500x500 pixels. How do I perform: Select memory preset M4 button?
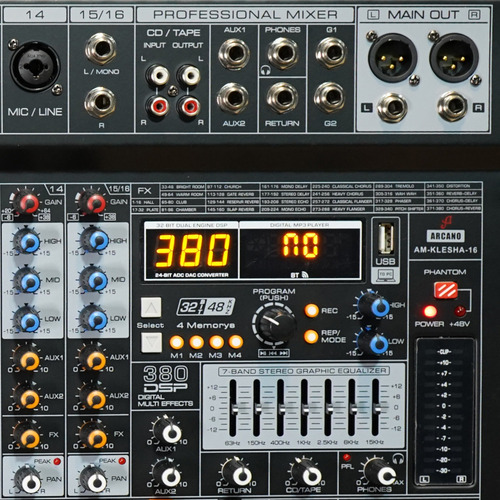[x=236, y=342]
